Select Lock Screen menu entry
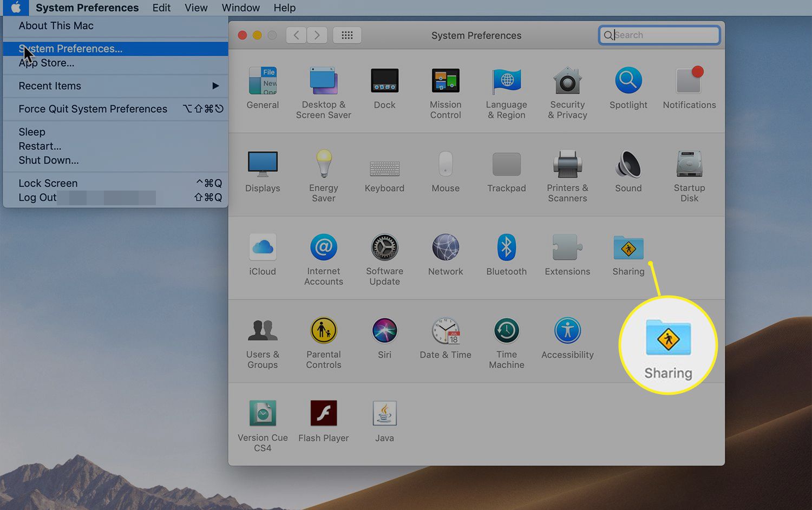 tap(115, 184)
